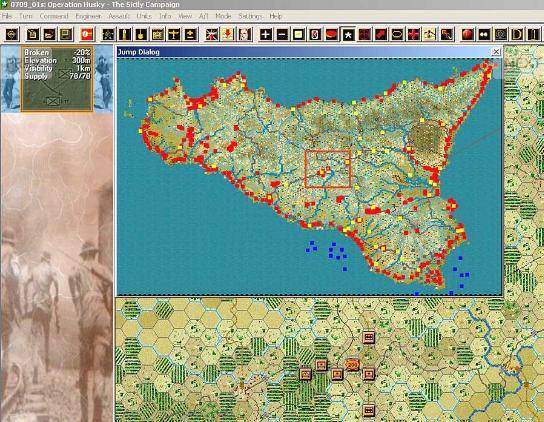This screenshot has width=544, height=422.
Task: Close the Jump Dialog window
Action: coord(496,52)
